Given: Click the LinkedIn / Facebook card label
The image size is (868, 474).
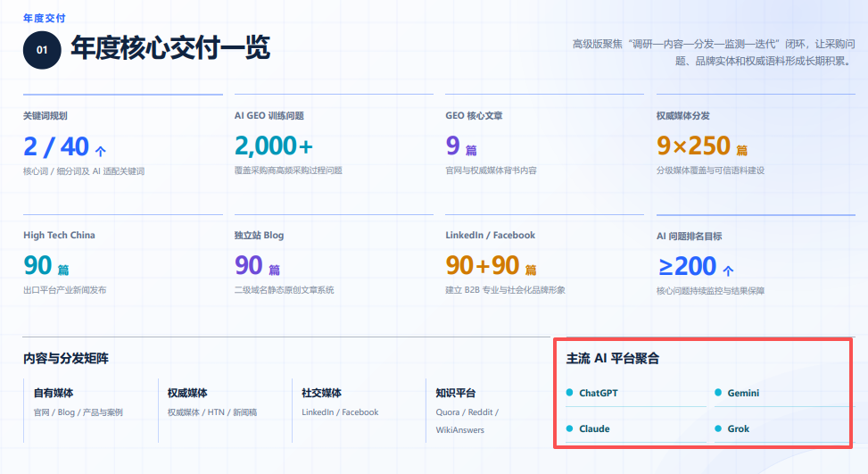Looking at the screenshot, I should pos(491,236).
